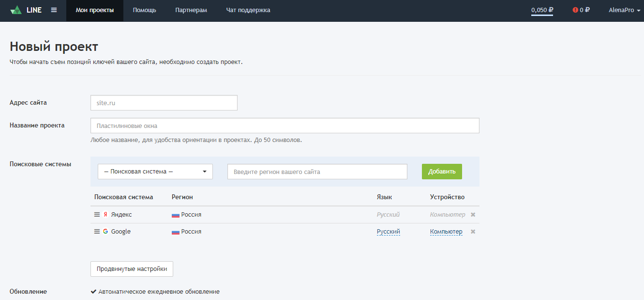This screenshot has height=300, width=644.
Task: Open Продвинутые настройки
Action: (x=131, y=268)
